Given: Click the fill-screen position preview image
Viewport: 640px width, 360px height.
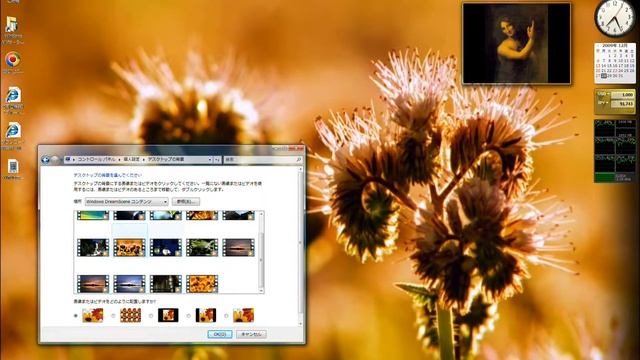Looking at the screenshot, I should (93, 315).
